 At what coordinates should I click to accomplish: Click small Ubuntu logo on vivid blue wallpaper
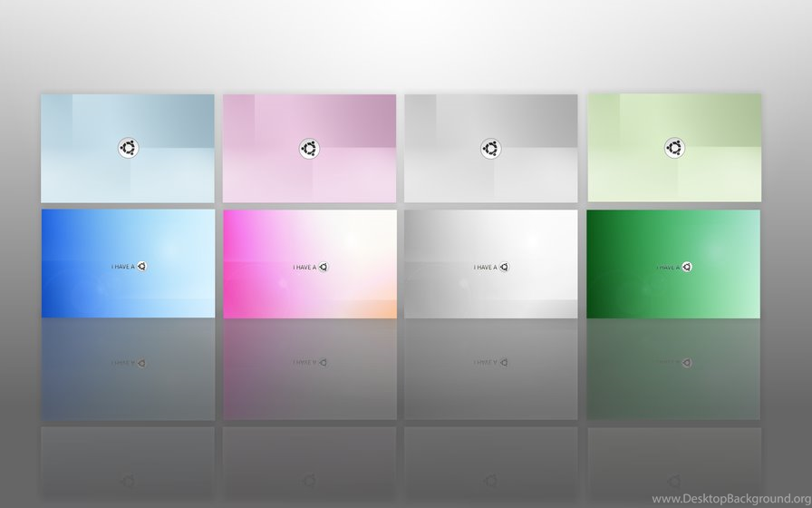click(x=142, y=267)
